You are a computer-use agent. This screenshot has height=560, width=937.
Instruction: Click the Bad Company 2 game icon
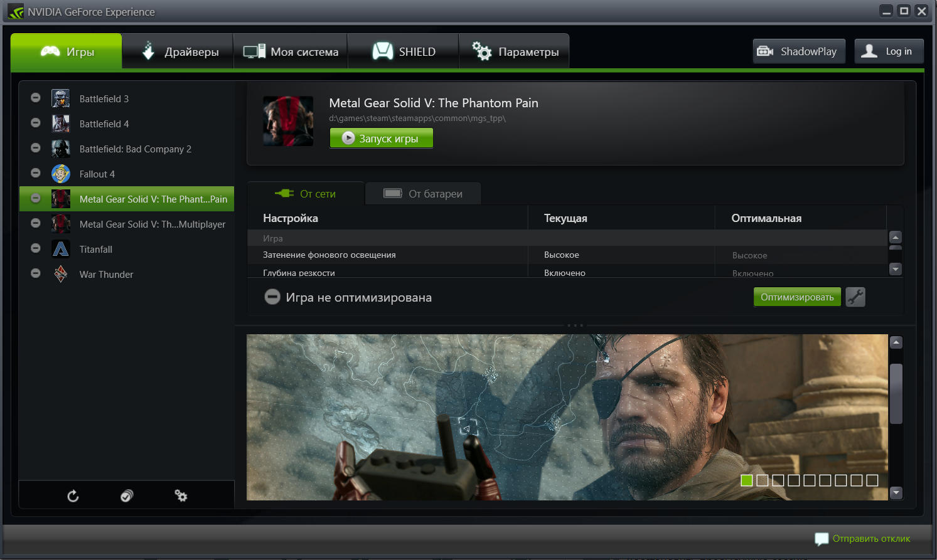click(x=61, y=149)
